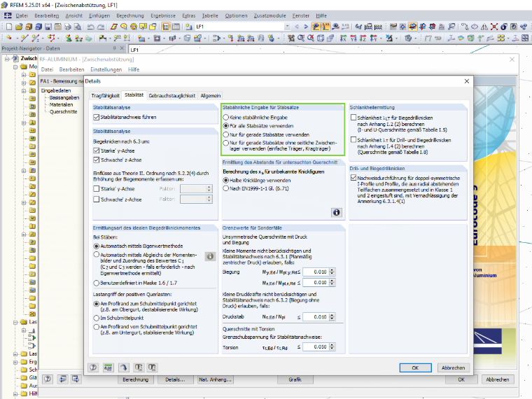The height and width of the screenshot is (399, 532).
Task: Select Nach EN1999-1-1 Gl. (6.71) option
Action: click(225, 188)
